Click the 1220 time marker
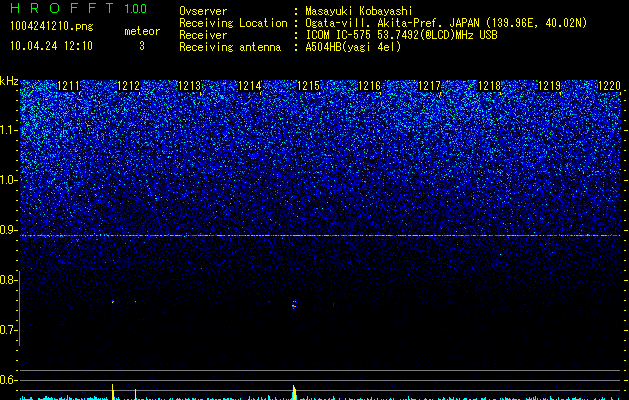 (609, 86)
